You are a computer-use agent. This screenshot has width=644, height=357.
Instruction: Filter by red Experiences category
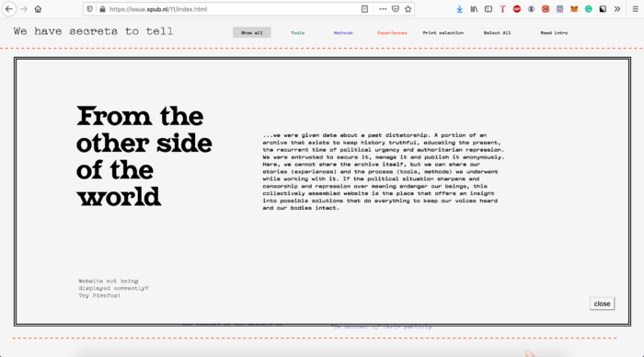click(392, 33)
